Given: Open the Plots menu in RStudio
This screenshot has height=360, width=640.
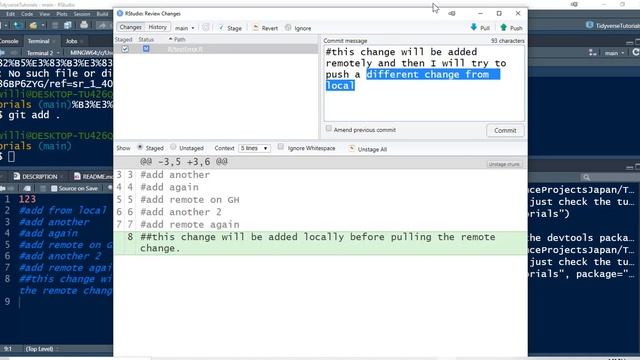Looking at the screenshot, I should click(62, 14).
